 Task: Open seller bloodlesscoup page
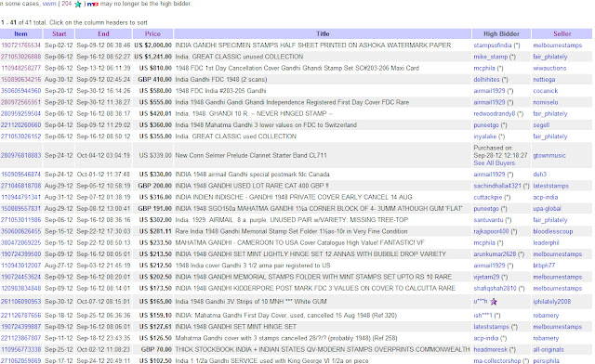[x=553, y=231]
